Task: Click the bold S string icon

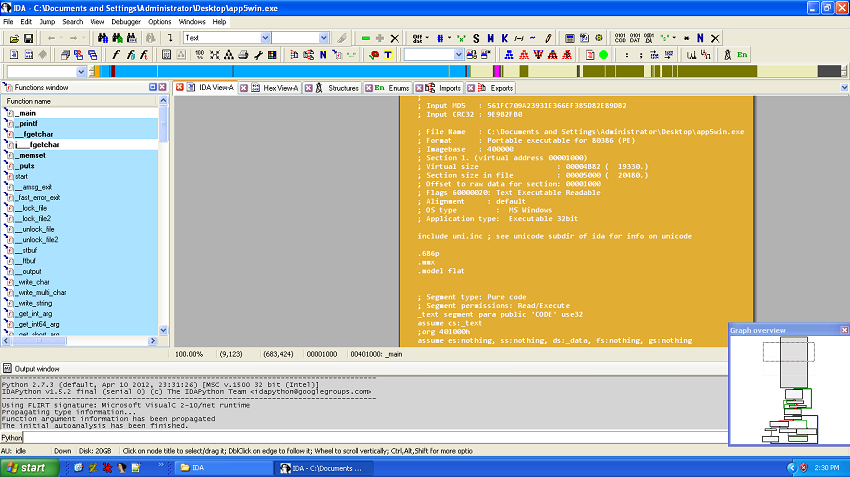Action: (476, 38)
